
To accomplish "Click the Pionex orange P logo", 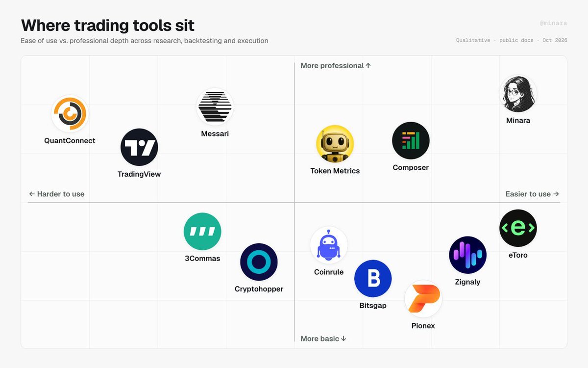I will point(423,299).
